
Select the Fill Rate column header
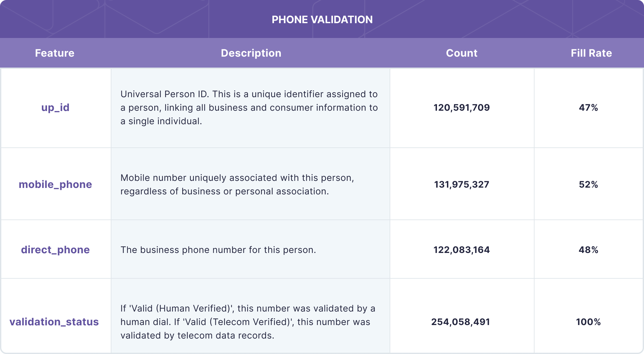(588, 54)
